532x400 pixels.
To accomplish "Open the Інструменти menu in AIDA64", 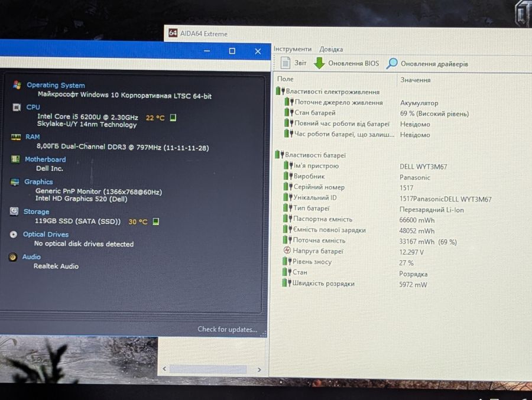I will point(293,49).
